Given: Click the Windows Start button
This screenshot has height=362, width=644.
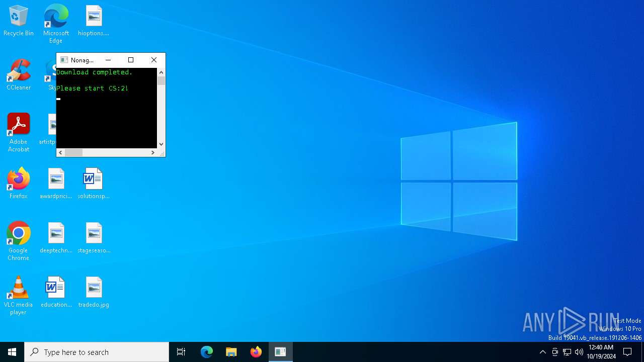Looking at the screenshot, I should (x=12, y=352).
